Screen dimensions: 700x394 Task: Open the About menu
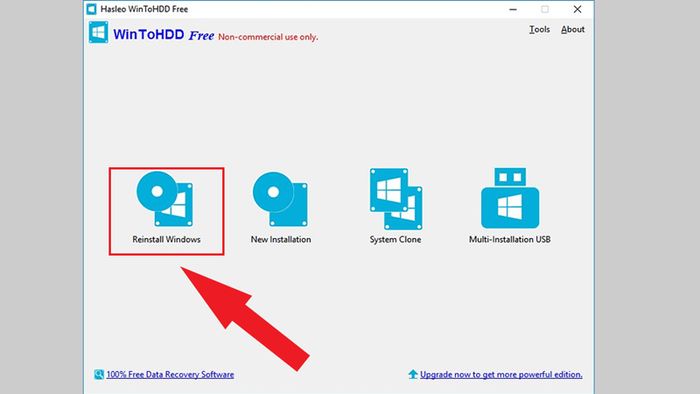tap(573, 29)
